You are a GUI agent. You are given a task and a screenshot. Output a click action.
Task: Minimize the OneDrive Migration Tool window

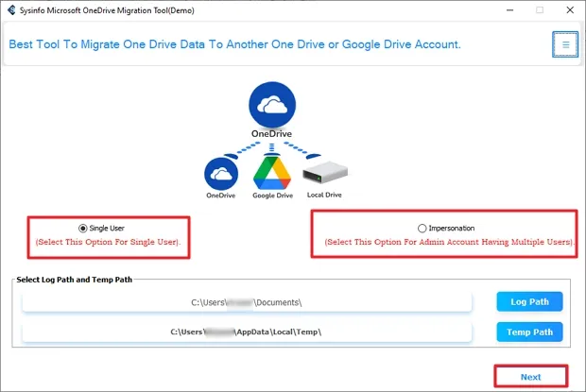tap(509, 10)
